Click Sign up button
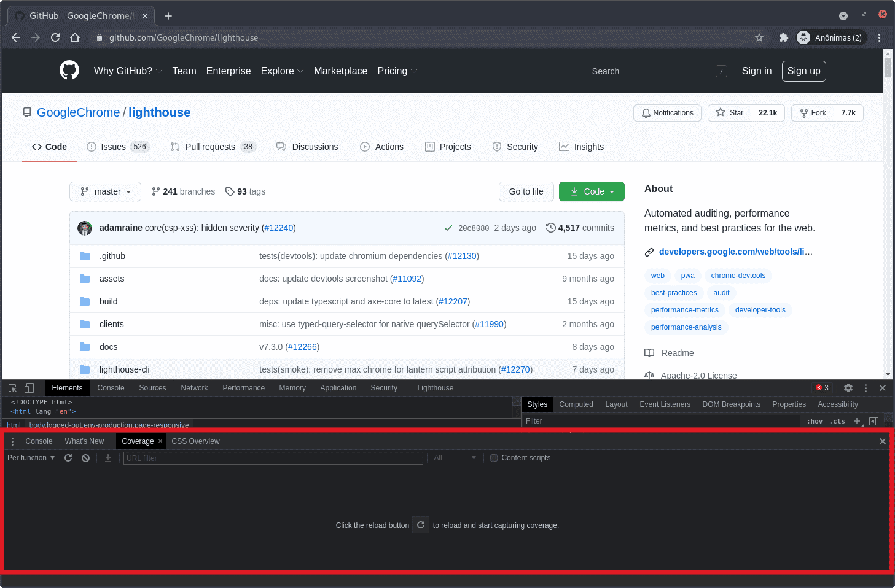895x588 pixels. (x=804, y=71)
